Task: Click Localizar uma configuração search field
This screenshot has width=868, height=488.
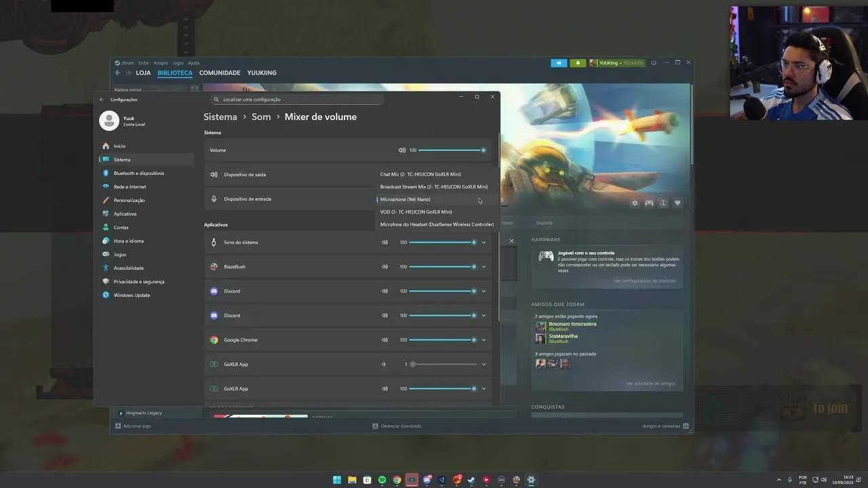Action: [x=298, y=99]
